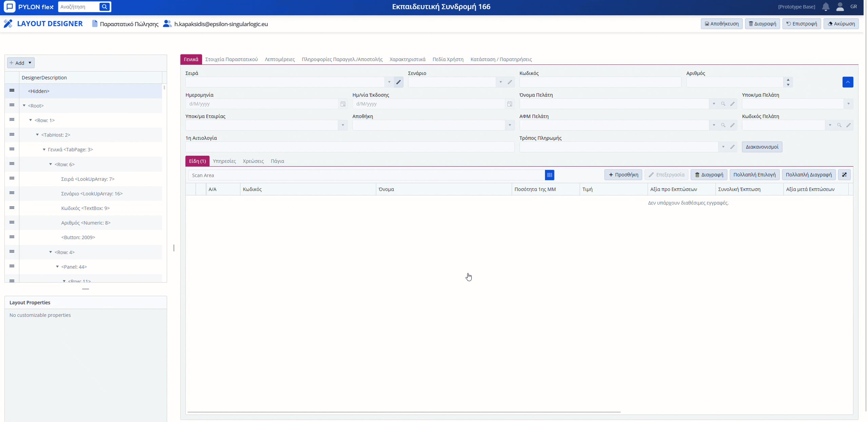Click the search icon in Κωδικός Πελάτη
868x422 pixels.
click(x=839, y=125)
